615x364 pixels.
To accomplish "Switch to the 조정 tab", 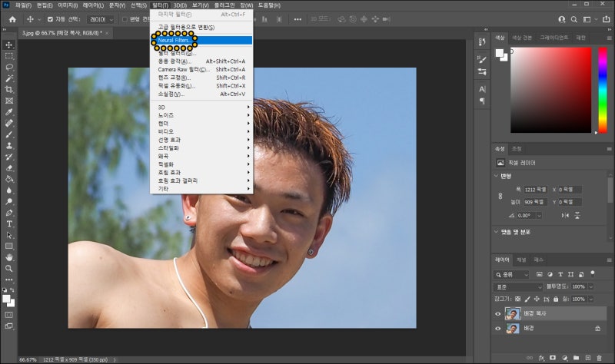I will point(517,149).
